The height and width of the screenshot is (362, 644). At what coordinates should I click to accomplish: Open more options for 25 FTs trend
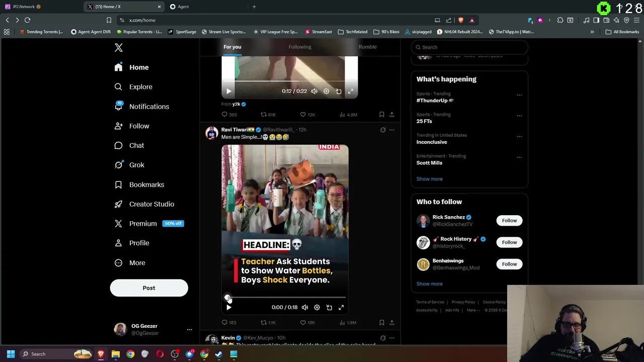pos(519,116)
